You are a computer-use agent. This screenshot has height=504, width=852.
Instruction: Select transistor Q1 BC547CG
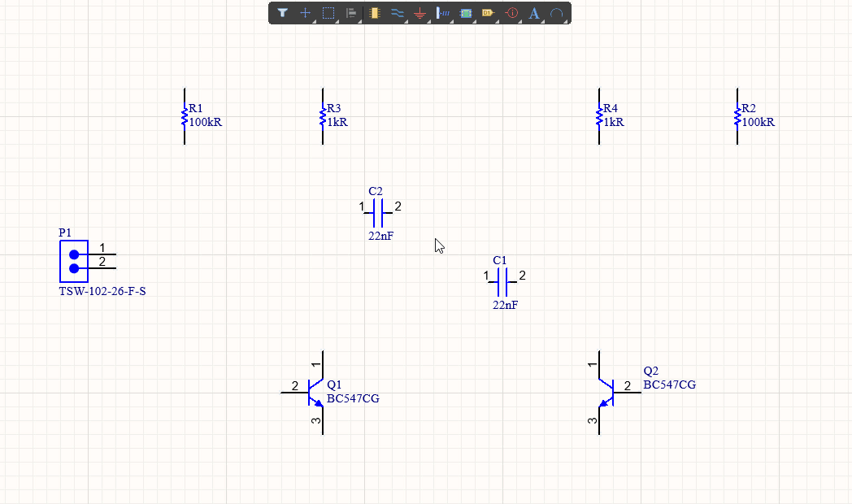tap(315, 393)
